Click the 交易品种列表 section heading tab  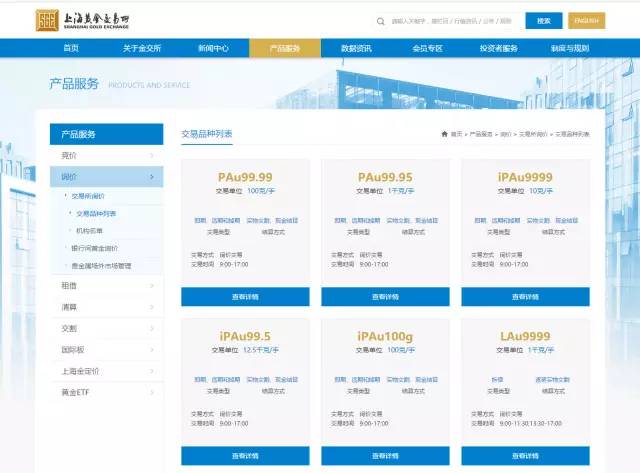click(207, 134)
